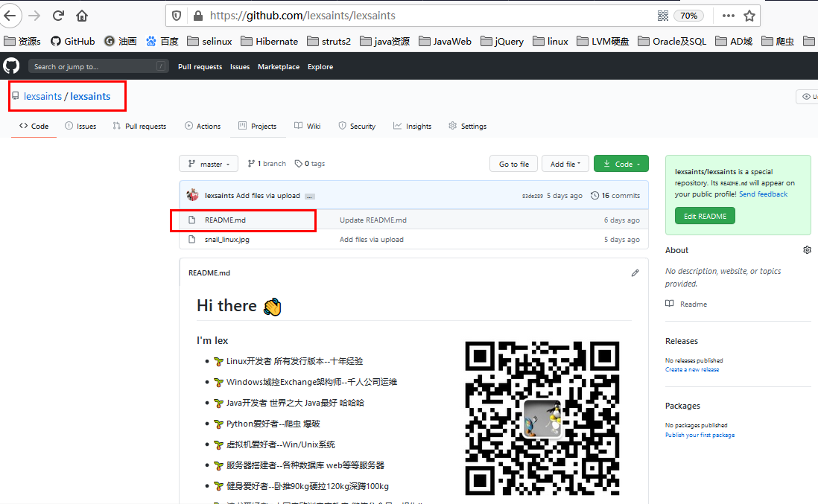This screenshot has height=504, width=818.
Task: Click the Update README.md commit message
Action: (x=373, y=220)
